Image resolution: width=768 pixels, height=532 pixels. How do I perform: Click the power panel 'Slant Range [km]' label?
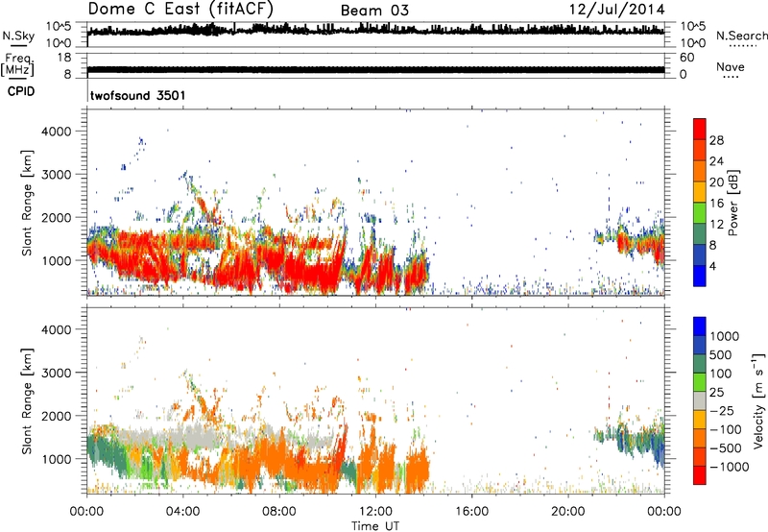[x=27, y=203]
